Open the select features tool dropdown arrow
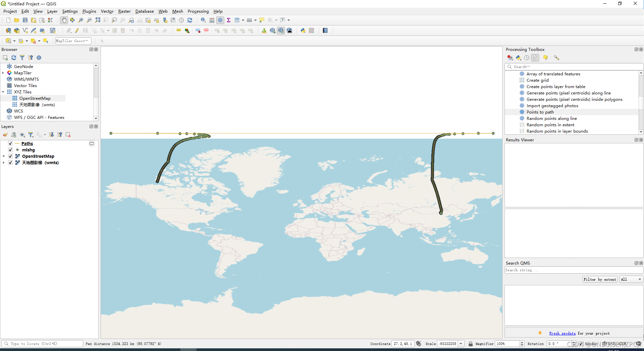The width and height of the screenshot is (644, 351). (14, 41)
